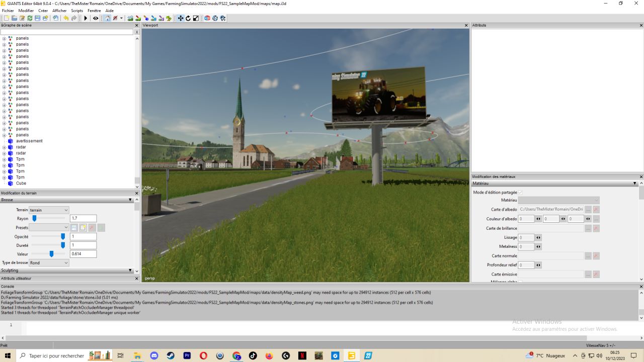Click the scene graph search field

coord(67,32)
